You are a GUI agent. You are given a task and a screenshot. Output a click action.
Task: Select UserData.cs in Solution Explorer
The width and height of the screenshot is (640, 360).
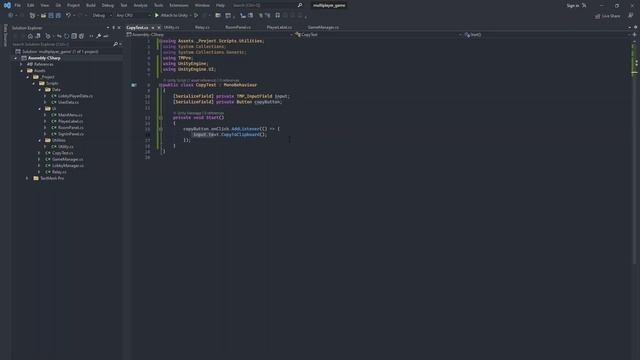coord(68,102)
